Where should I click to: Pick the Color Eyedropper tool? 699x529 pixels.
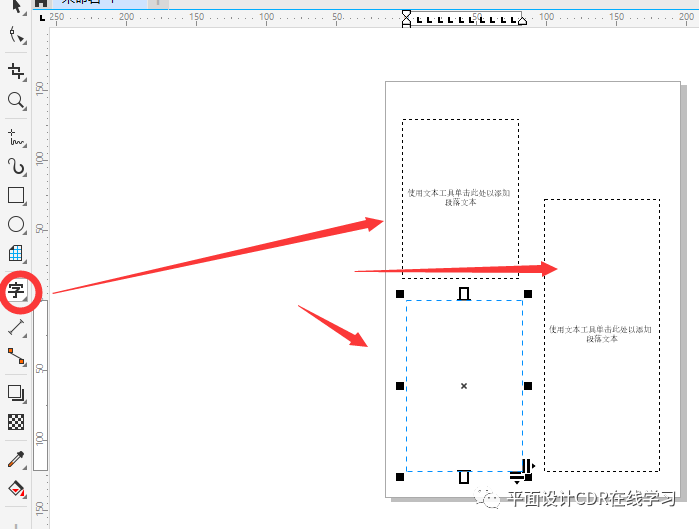tap(16, 459)
